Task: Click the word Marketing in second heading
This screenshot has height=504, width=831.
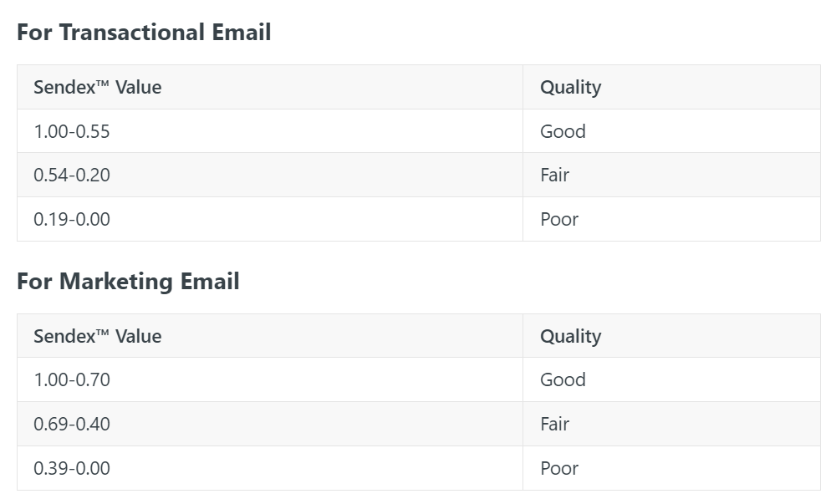Action: (116, 282)
